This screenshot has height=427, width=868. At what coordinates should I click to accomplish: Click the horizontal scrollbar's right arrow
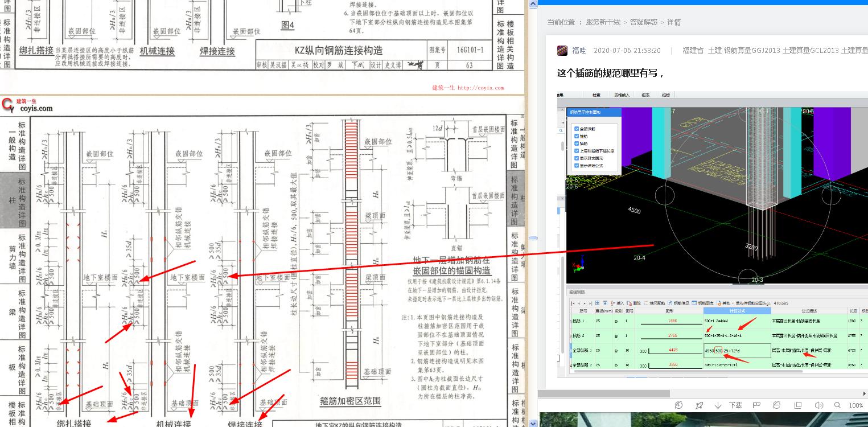[x=864, y=393]
